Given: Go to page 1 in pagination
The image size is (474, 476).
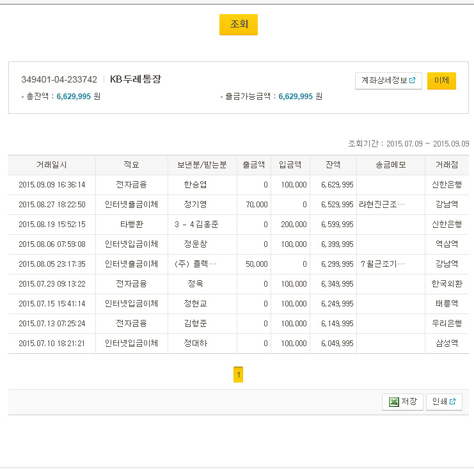Looking at the screenshot, I should pos(238,374).
